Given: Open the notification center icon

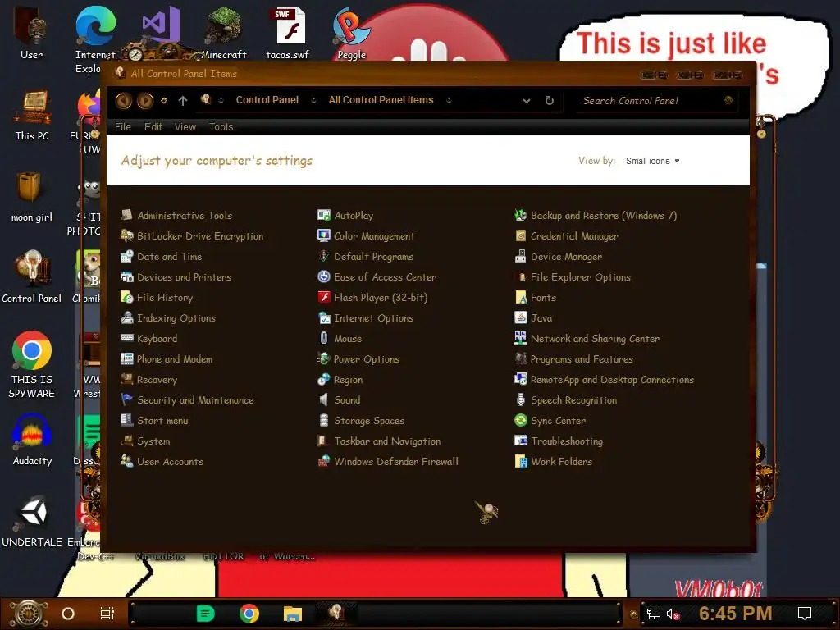Looking at the screenshot, I should point(805,614).
